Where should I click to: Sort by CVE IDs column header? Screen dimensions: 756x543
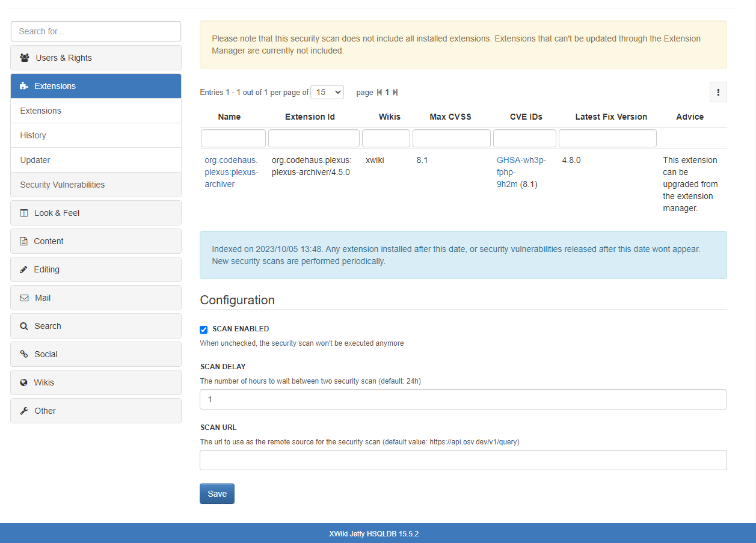pyautogui.click(x=526, y=117)
